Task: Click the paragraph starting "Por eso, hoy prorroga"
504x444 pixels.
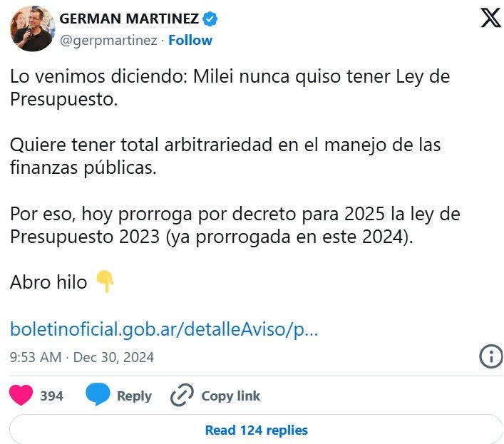Action: [x=235, y=224]
